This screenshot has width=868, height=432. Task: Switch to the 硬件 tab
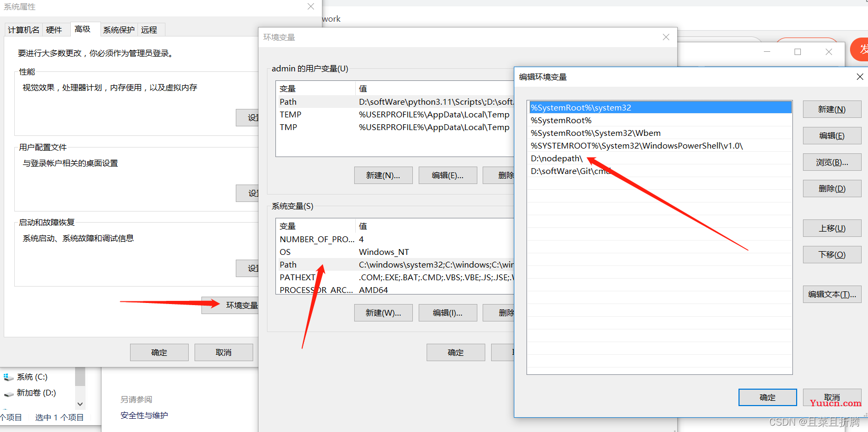point(54,30)
